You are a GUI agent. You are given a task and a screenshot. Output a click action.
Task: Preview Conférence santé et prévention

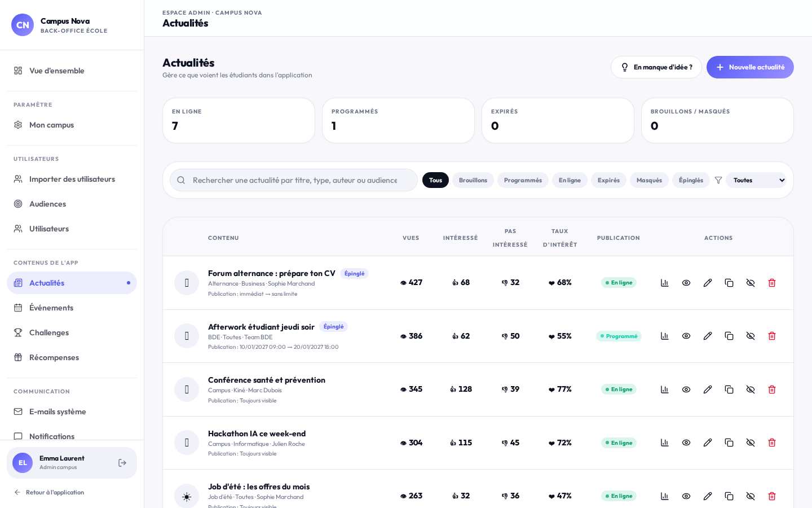686,389
